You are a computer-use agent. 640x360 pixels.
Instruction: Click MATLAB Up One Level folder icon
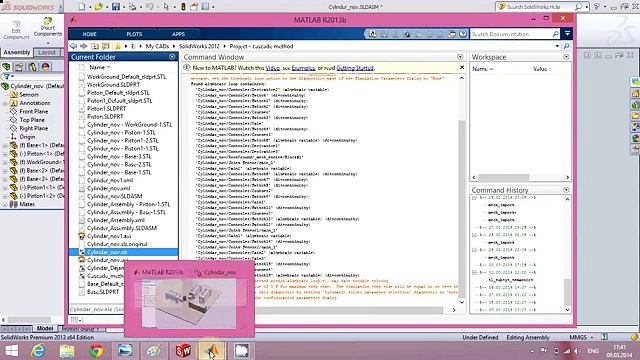pyautogui.click(x=95, y=46)
